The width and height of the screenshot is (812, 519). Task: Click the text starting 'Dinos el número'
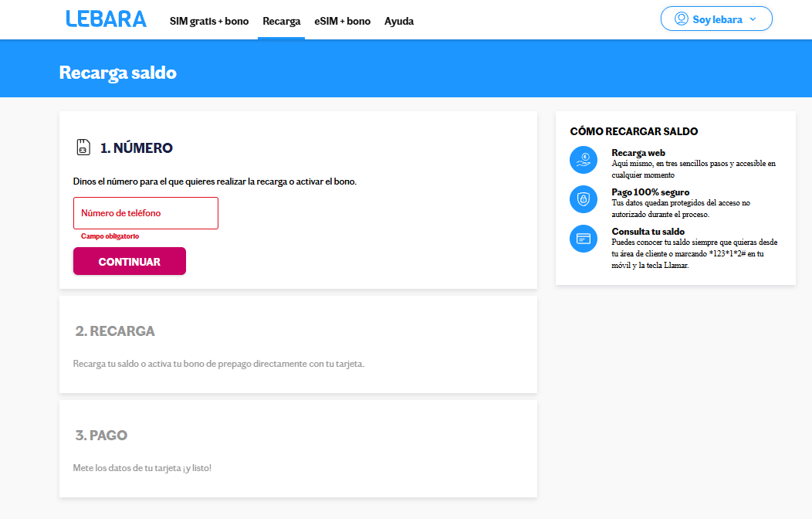point(215,181)
